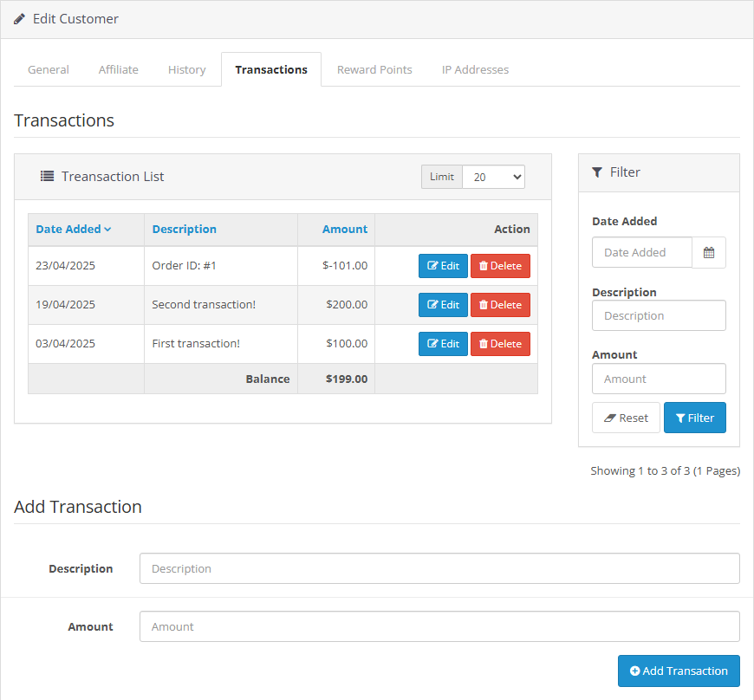754x700 pixels.
Task: Sort by Description column header
Action: click(x=184, y=230)
